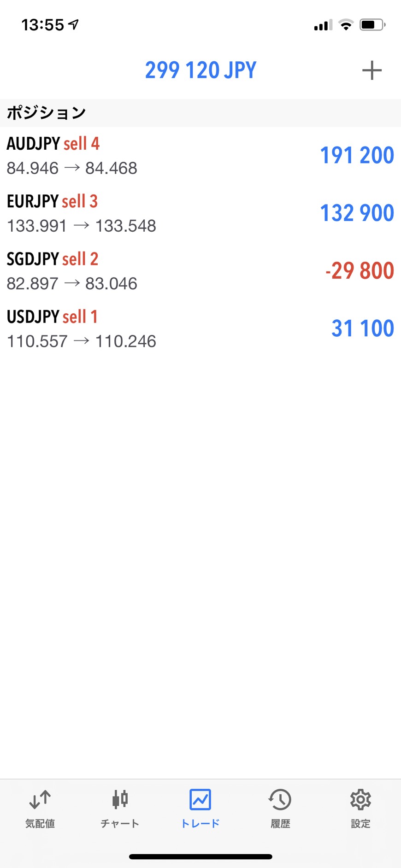
Task: Tap the 気配値 tab label
Action: coord(40,824)
